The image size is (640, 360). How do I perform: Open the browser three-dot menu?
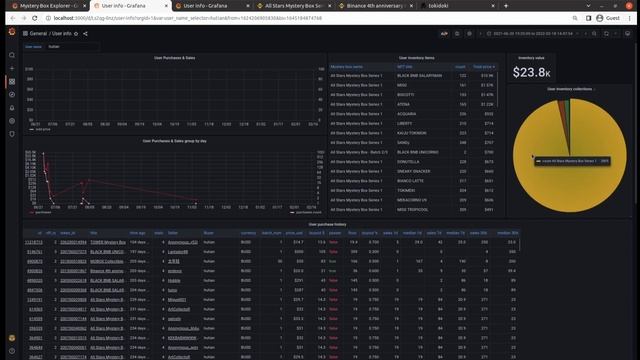point(630,18)
